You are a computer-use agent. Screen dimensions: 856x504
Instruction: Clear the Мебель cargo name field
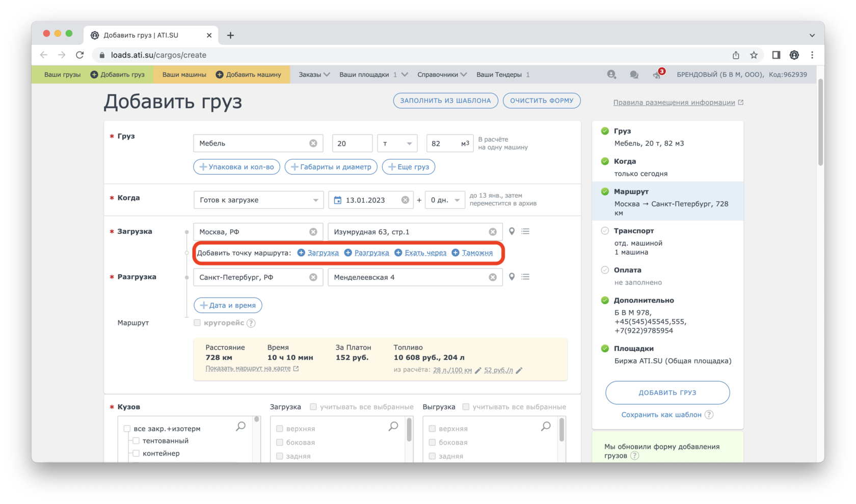(x=313, y=144)
